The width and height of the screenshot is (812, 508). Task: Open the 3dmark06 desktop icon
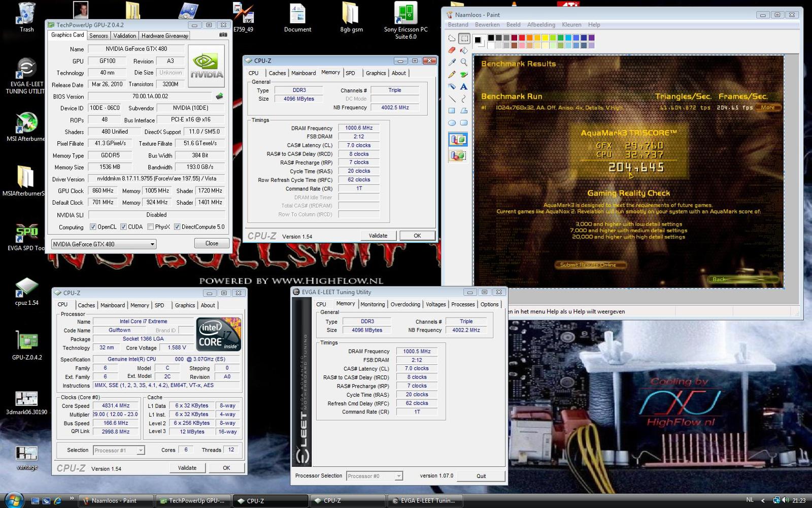click(26, 403)
